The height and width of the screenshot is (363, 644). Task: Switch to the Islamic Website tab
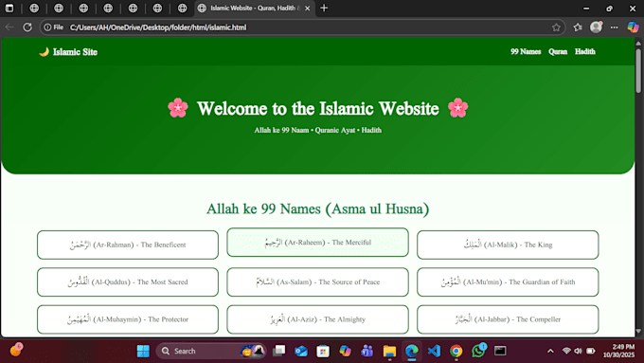(x=255, y=9)
